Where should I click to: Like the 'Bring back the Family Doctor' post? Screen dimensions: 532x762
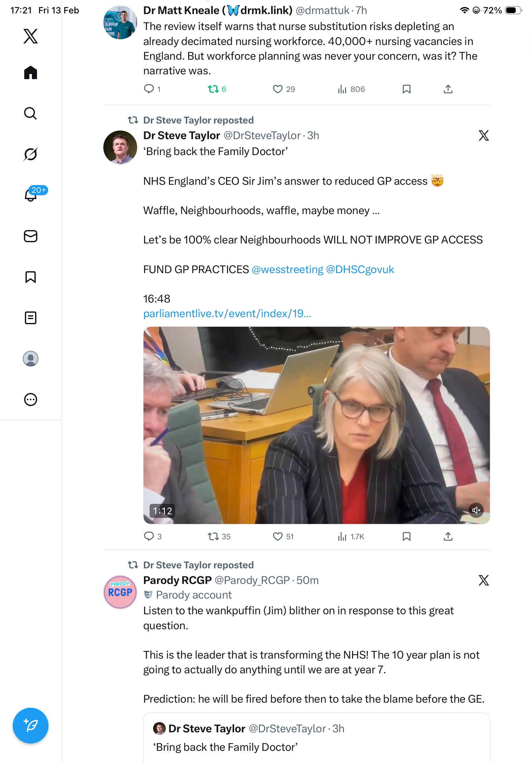coord(277,536)
